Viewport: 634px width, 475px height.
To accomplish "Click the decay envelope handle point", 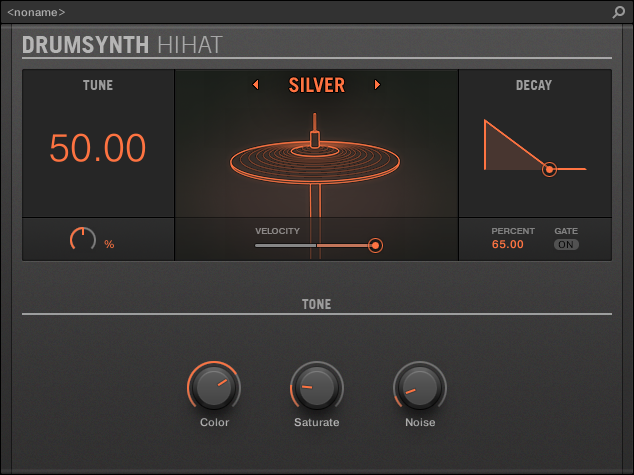I will [x=549, y=169].
